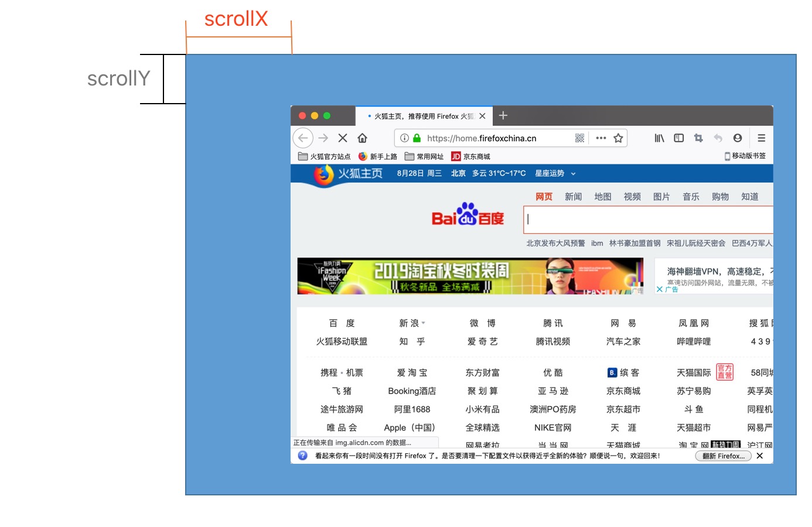Click the Home button icon
Image resolution: width=812 pixels, height=527 pixels.
pyautogui.click(x=362, y=138)
